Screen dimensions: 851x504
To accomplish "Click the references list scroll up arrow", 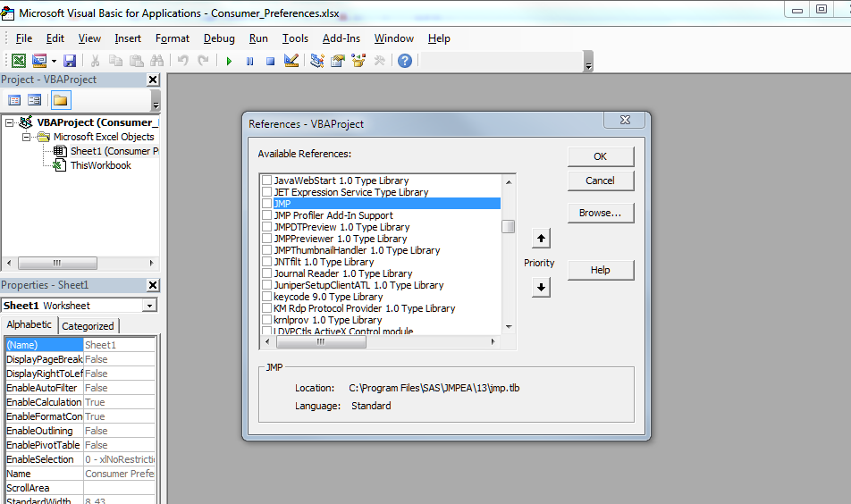I will (x=509, y=181).
